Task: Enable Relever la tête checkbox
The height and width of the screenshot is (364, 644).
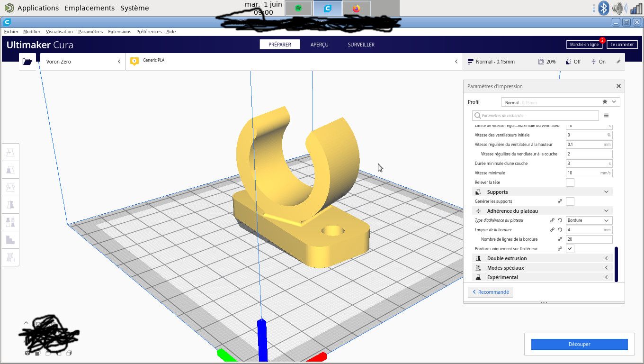Action: pyautogui.click(x=570, y=182)
